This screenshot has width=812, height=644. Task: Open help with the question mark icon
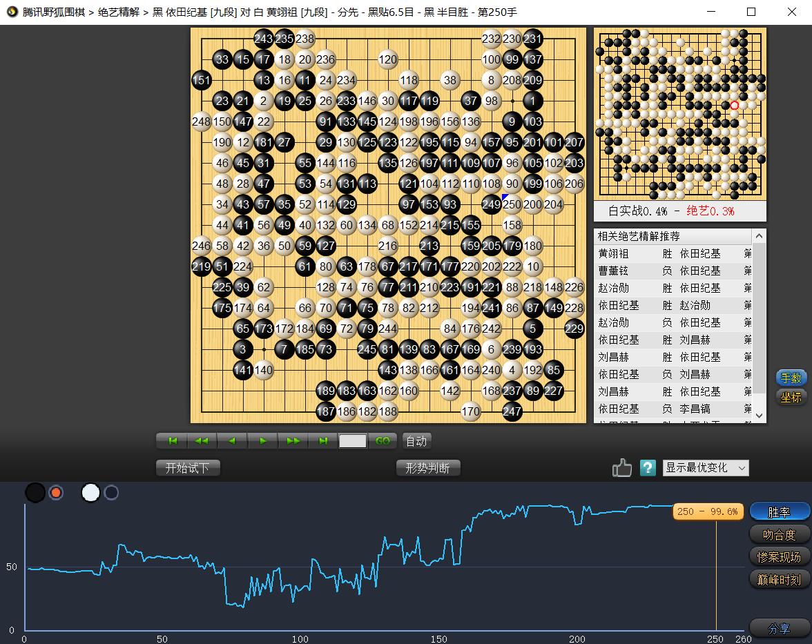pyautogui.click(x=648, y=468)
